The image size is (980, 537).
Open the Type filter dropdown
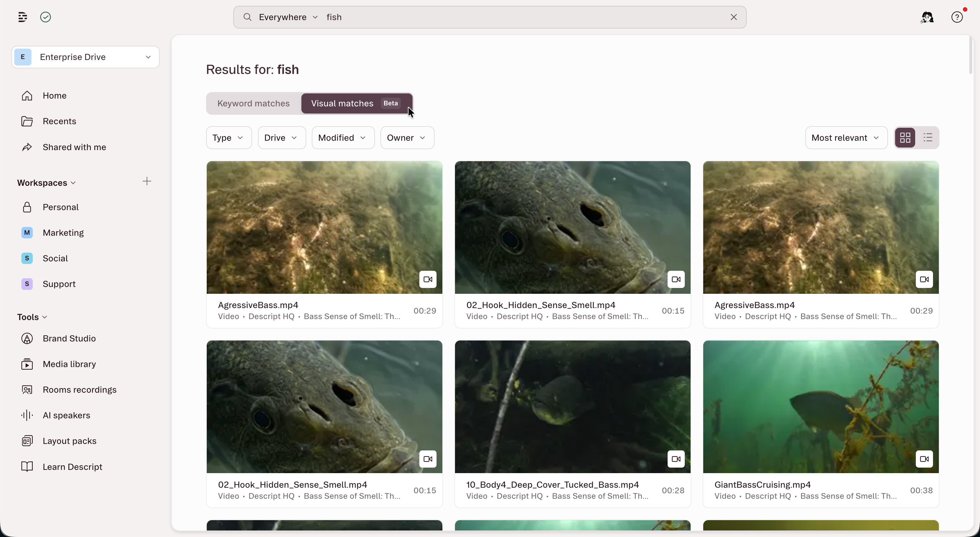pos(229,138)
